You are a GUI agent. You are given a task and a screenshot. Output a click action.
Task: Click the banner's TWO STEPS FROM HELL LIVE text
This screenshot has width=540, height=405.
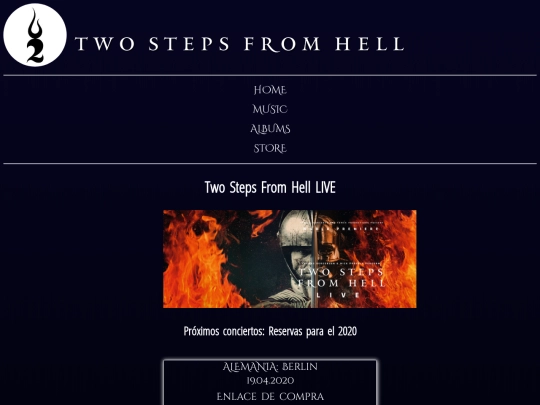341,282
